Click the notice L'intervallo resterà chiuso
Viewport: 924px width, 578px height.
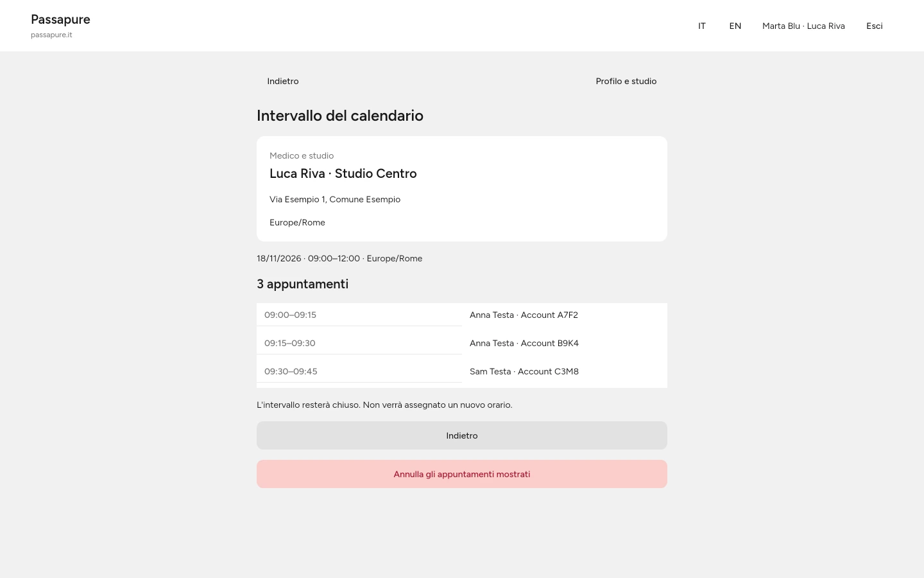point(384,405)
